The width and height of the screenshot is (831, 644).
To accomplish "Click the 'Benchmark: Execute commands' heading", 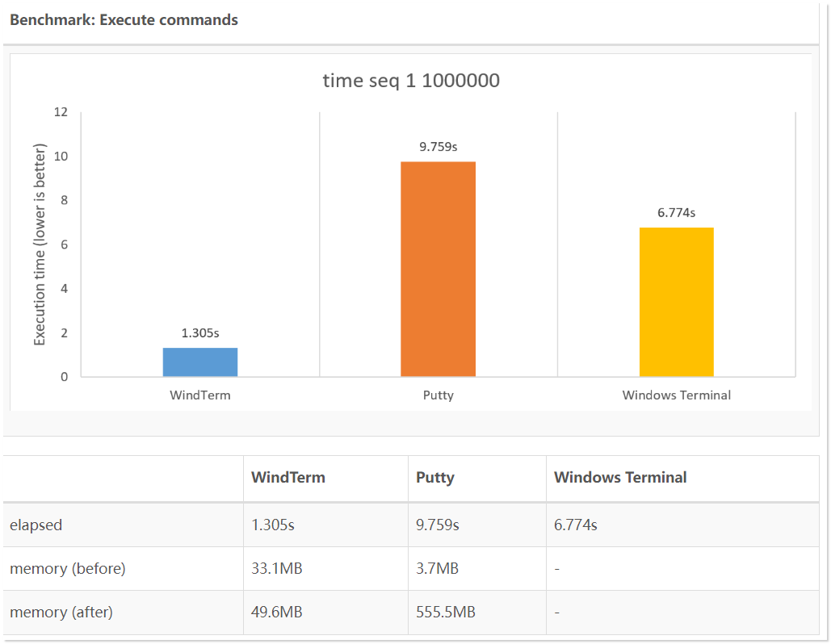I will pyautogui.click(x=124, y=19).
